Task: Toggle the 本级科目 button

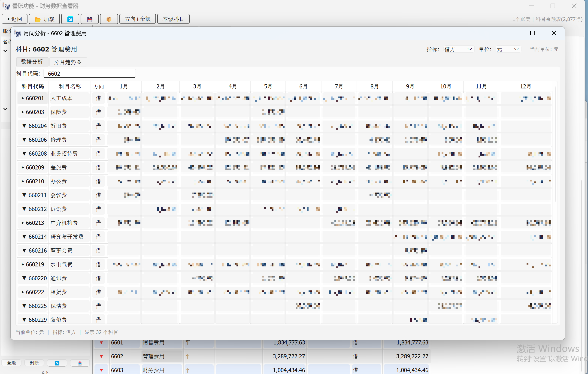Action: (173, 19)
